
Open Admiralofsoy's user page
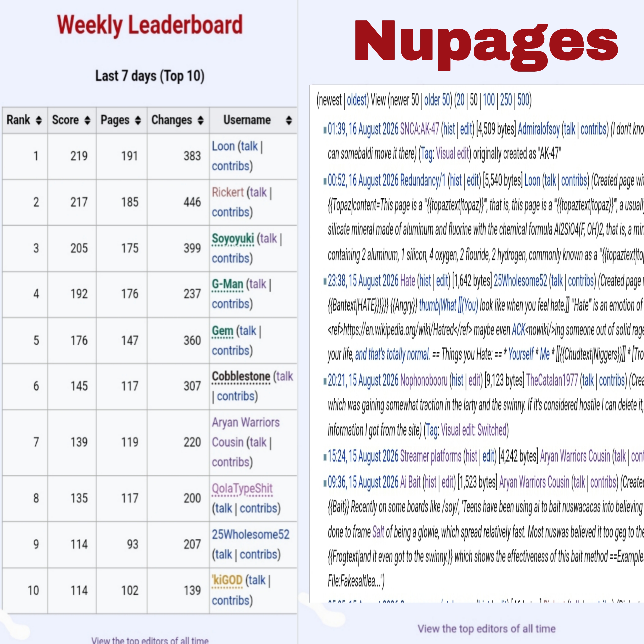pyautogui.click(x=539, y=129)
